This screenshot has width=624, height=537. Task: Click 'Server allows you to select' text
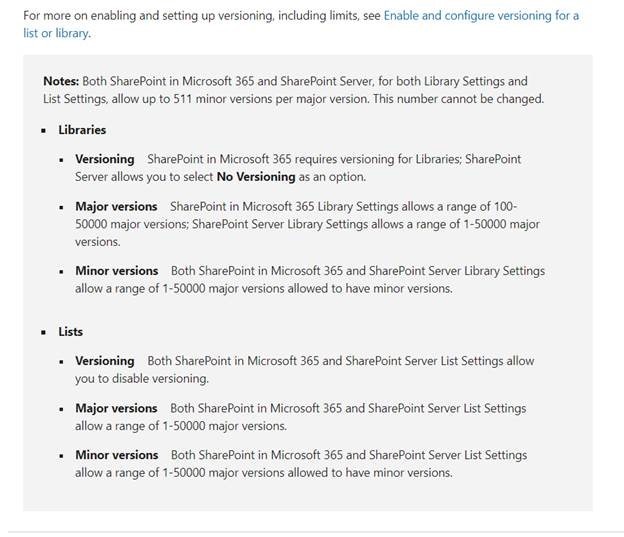click(x=144, y=176)
